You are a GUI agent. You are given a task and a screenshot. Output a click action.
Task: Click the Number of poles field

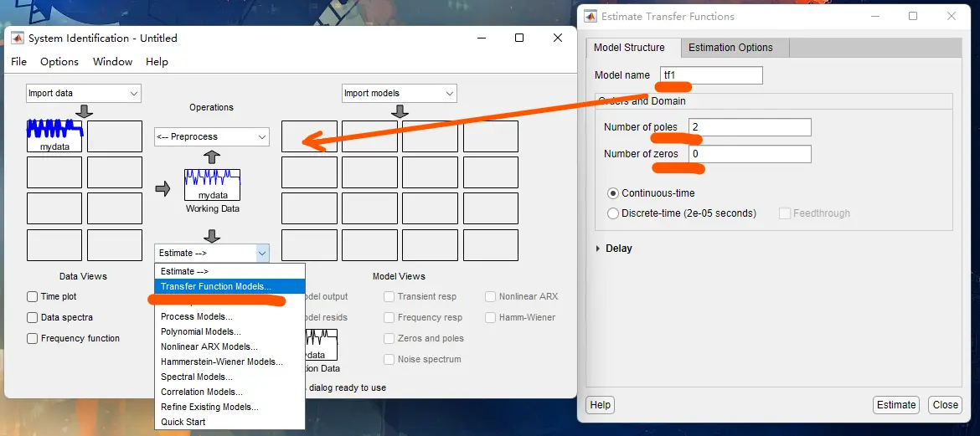750,127
